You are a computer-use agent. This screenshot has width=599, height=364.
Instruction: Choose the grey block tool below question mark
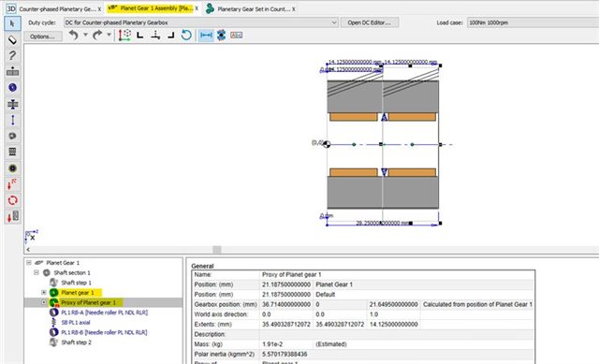click(12, 71)
